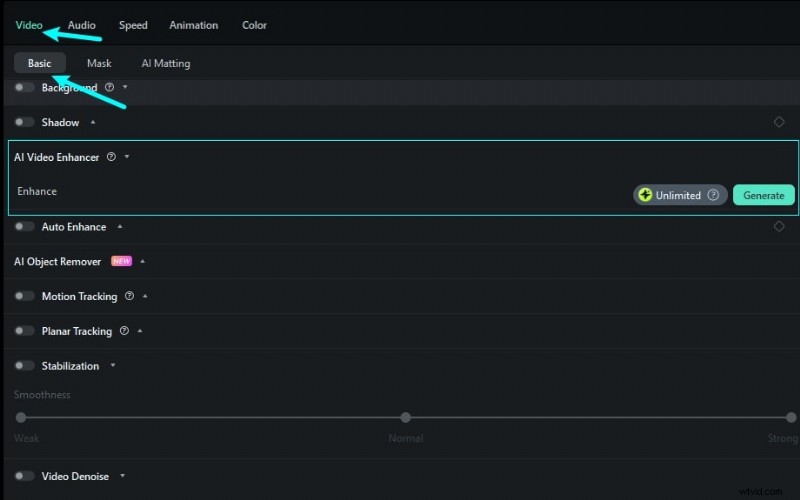Enable the Shadow toggle
800x500 pixels.
[24, 122]
